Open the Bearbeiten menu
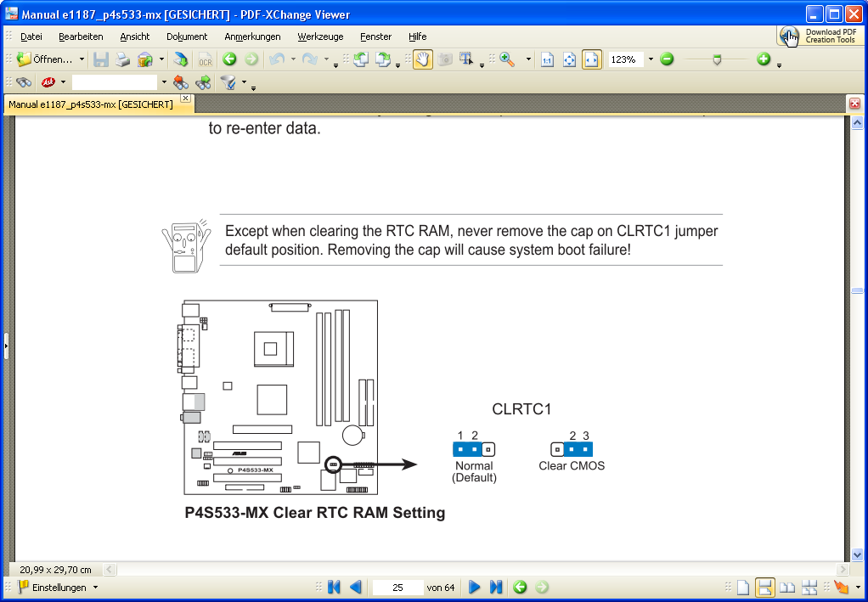 (81, 37)
